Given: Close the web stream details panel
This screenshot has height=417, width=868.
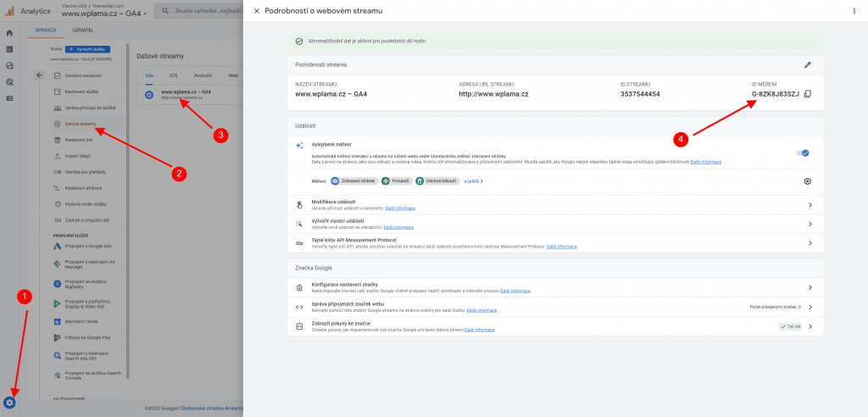Looking at the screenshot, I should (x=256, y=11).
